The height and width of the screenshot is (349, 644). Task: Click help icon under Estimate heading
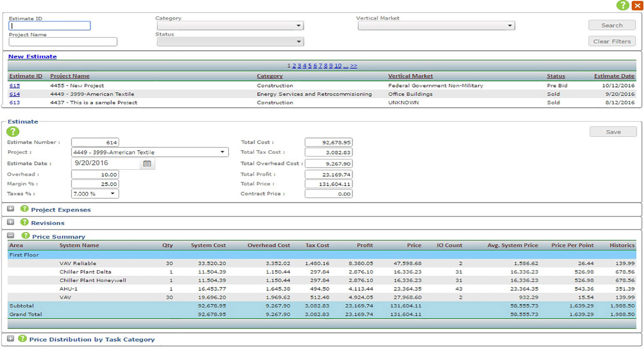[13, 132]
